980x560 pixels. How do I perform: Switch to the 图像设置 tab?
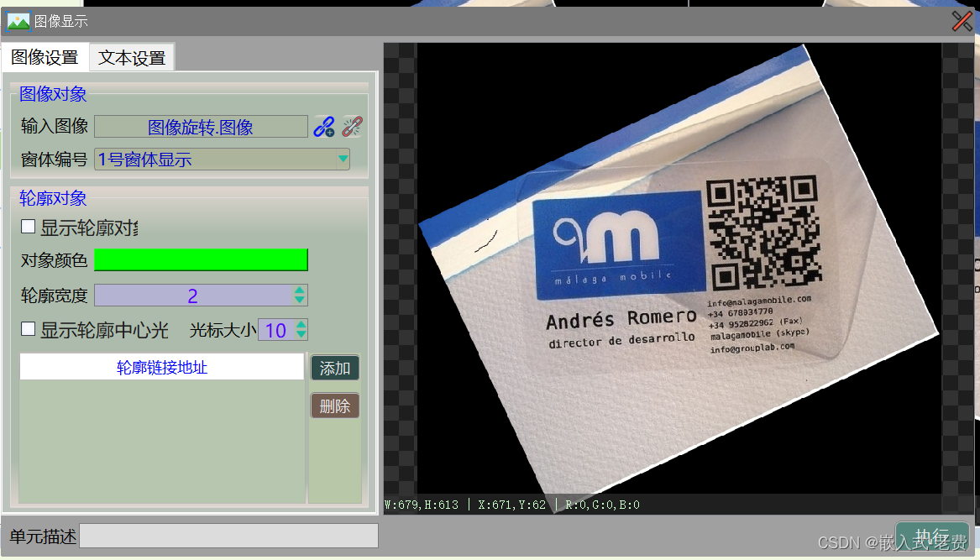click(x=45, y=57)
